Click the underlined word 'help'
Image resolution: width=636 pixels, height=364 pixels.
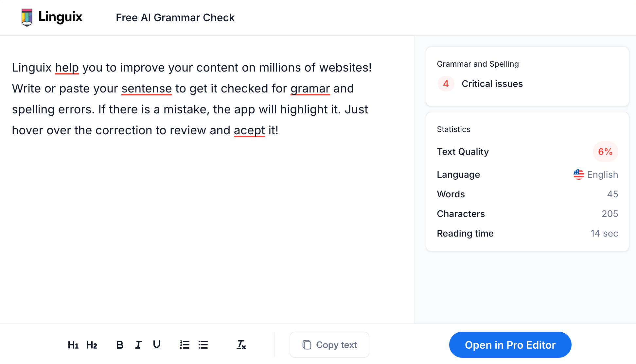point(67,68)
